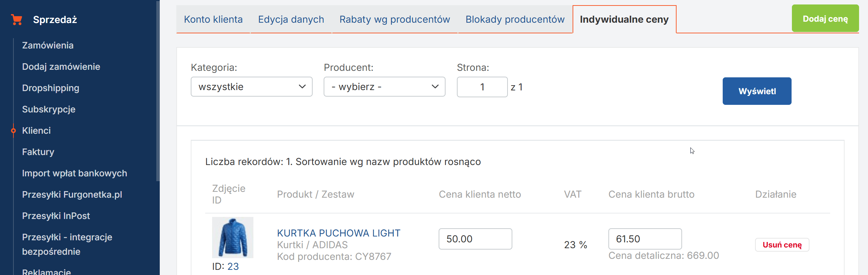Image resolution: width=868 pixels, height=275 pixels.
Task: Go to Blokady producentów tab
Action: point(515,19)
